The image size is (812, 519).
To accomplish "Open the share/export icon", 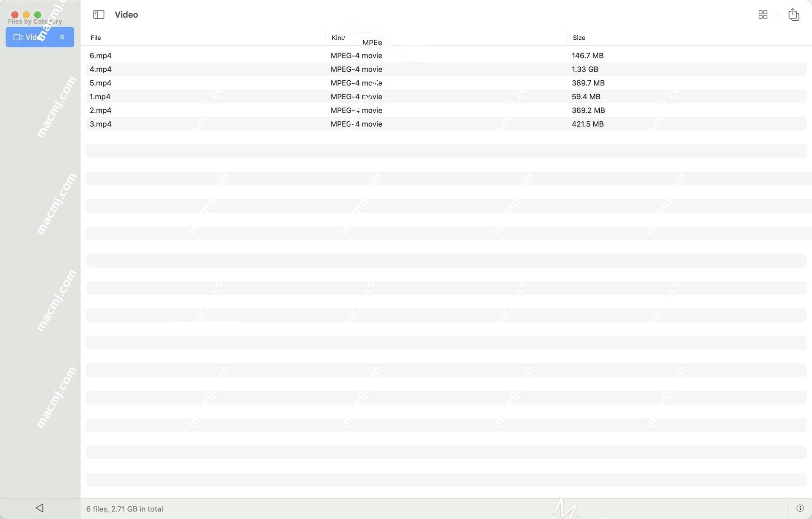I will click(x=793, y=14).
